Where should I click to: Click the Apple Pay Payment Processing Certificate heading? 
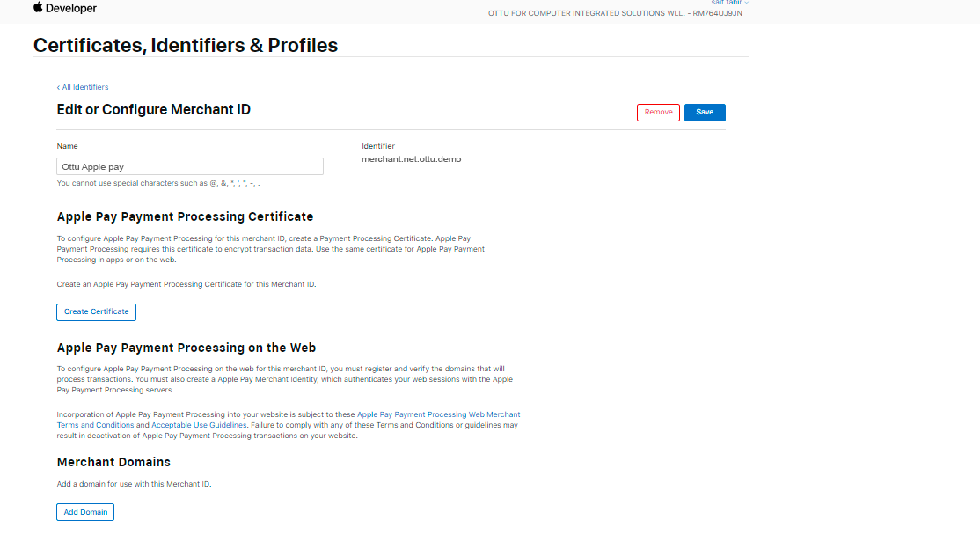(x=185, y=216)
